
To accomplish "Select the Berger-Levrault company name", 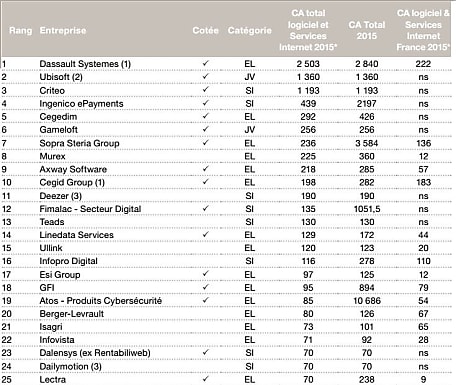I will click(x=72, y=314).
